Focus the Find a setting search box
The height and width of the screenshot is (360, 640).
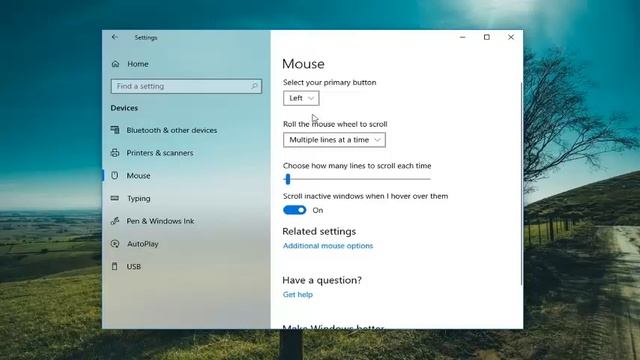click(186, 86)
